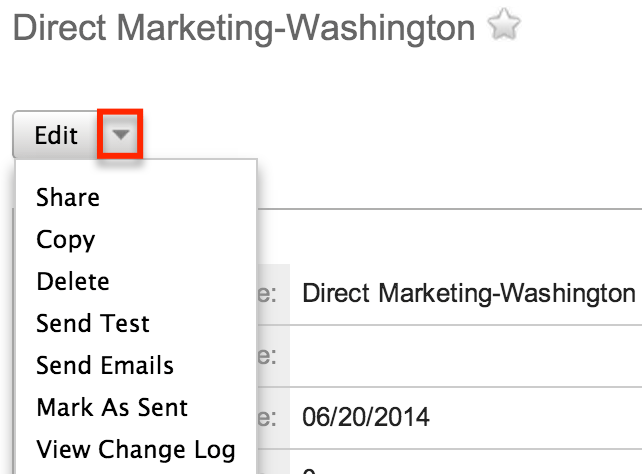Image resolution: width=642 pixels, height=474 pixels.
Task: Click the Direct Marketing-Washington page title
Action: coord(244,28)
